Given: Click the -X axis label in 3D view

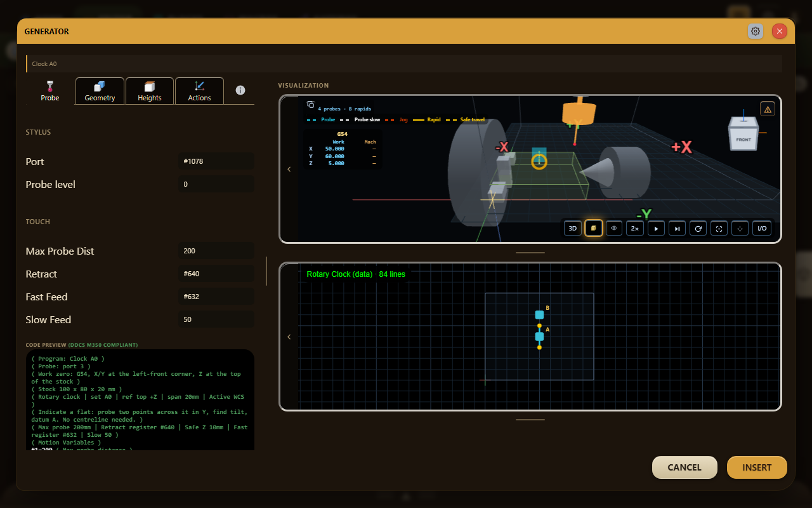Looking at the screenshot, I should (502, 147).
